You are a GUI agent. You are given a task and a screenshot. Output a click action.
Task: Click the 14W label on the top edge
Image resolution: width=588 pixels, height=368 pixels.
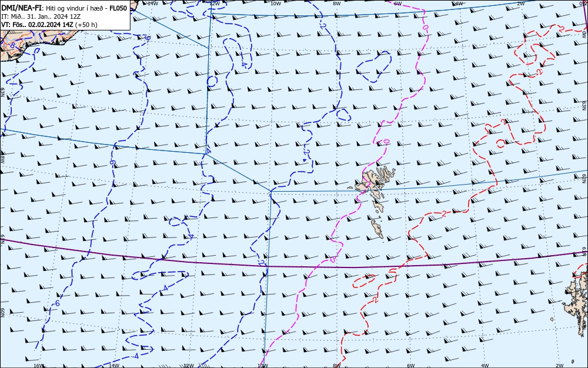(152, 3)
